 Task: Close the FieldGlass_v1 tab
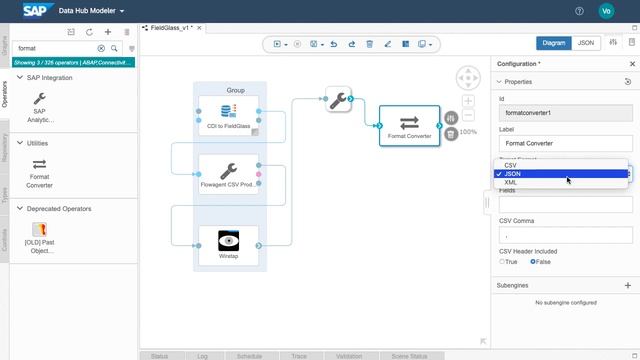[x=199, y=28]
